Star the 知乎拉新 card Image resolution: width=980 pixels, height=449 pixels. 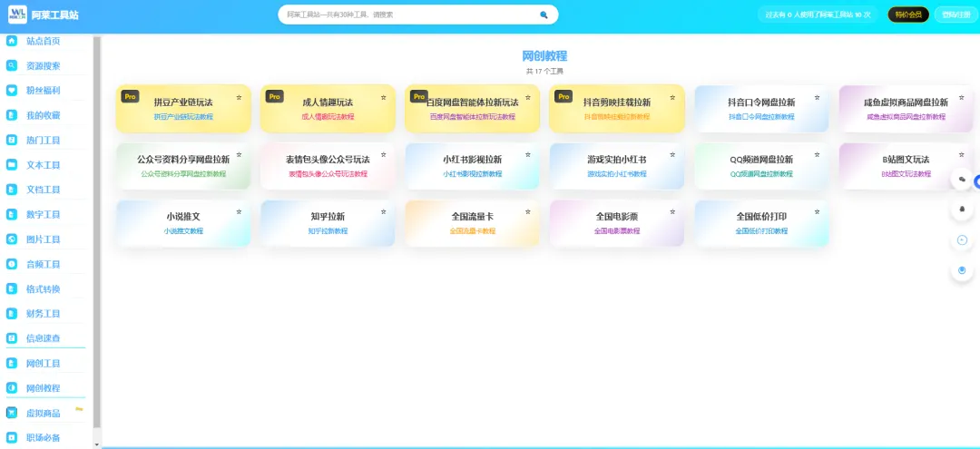(383, 212)
